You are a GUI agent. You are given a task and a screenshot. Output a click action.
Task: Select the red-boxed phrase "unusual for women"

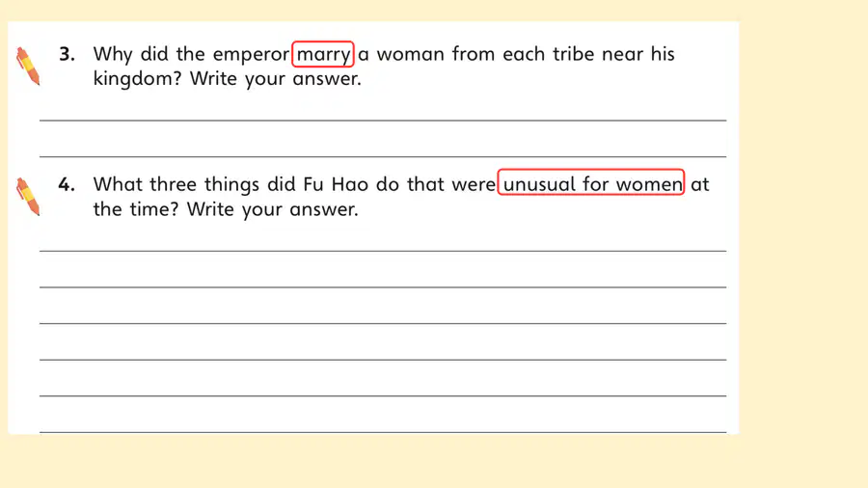pyautogui.click(x=591, y=182)
